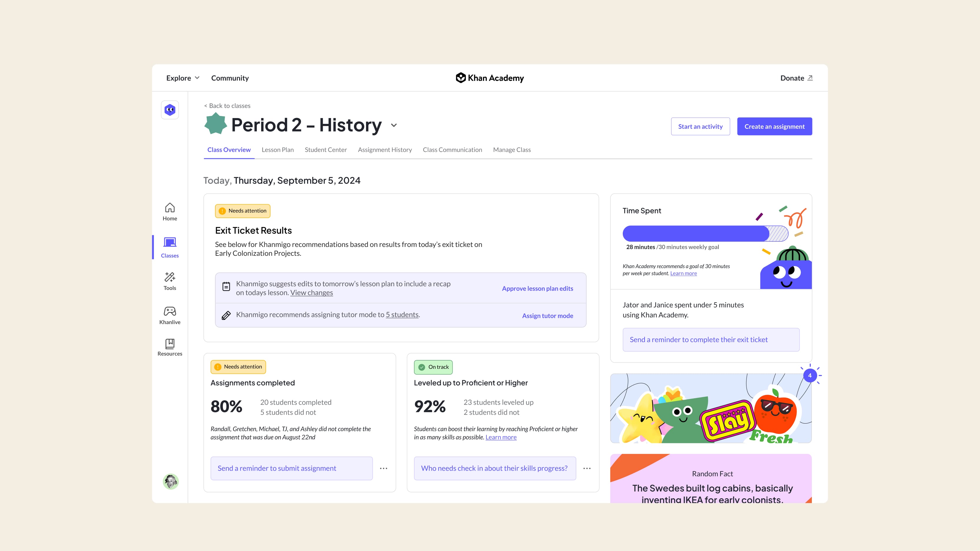Expand assignment options with ellipsis menu
The width and height of the screenshot is (980, 551).
point(384,468)
